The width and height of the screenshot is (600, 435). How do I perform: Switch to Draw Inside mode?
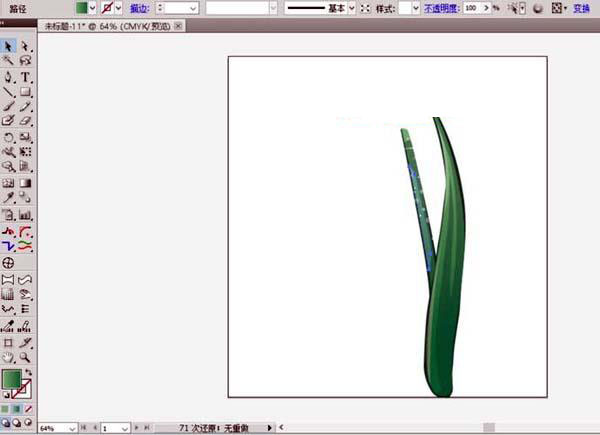28,422
